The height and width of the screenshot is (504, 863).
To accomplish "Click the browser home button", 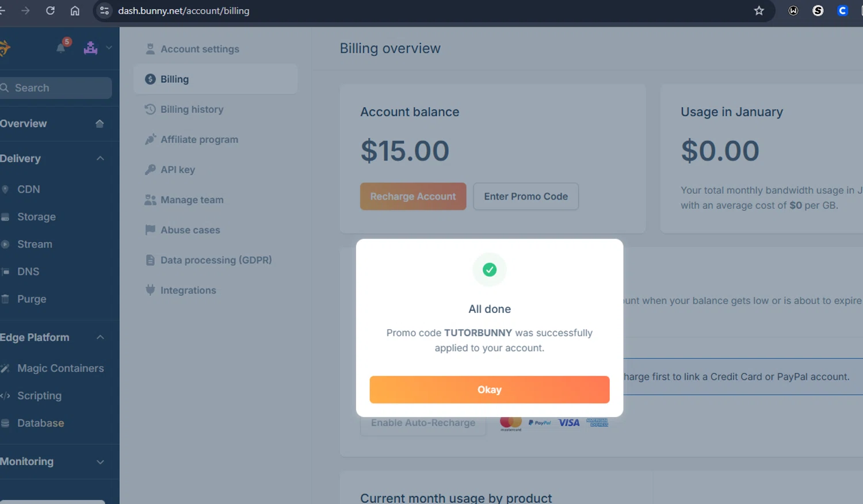I will (75, 10).
